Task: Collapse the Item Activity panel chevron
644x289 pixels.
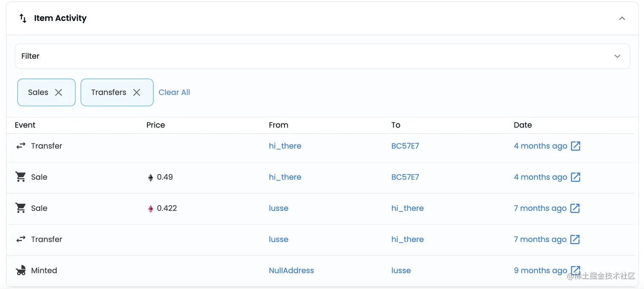Action: (622, 18)
